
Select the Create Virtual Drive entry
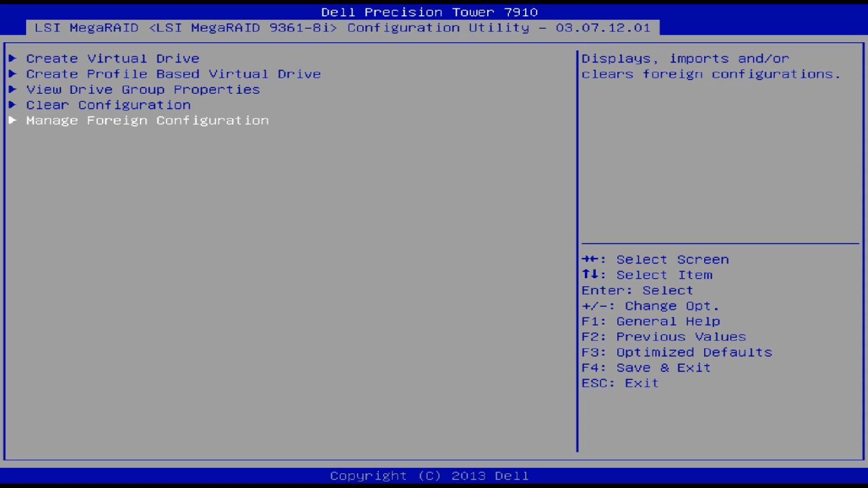pyautogui.click(x=113, y=58)
